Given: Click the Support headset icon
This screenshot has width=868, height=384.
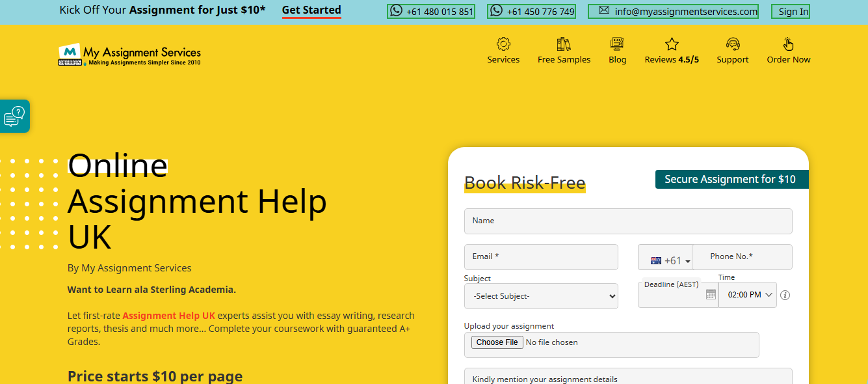Looking at the screenshot, I should pos(733,44).
